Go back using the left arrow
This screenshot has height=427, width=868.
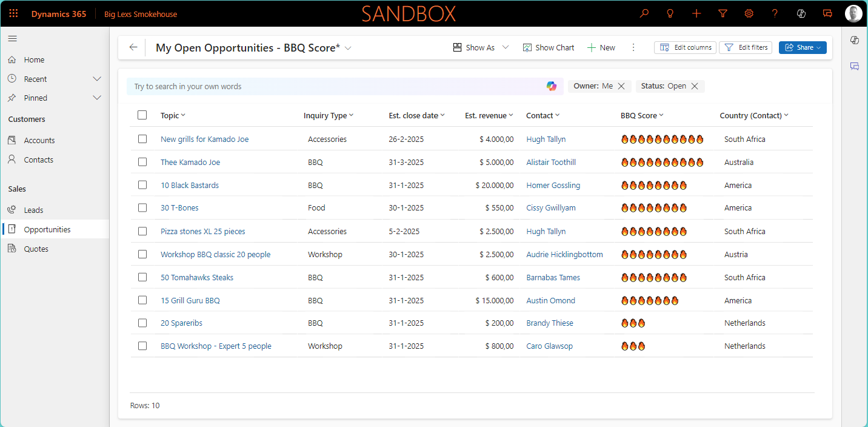click(x=133, y=47)
